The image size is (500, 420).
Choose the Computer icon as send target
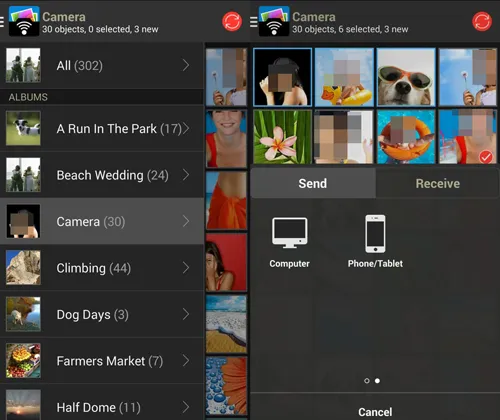(x=290, y=233)
